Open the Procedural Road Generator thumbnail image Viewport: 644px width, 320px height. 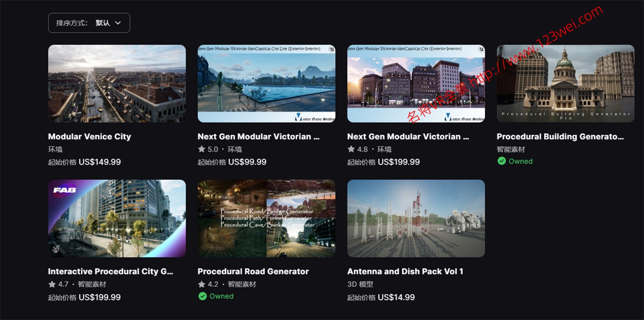coord(266,218)
